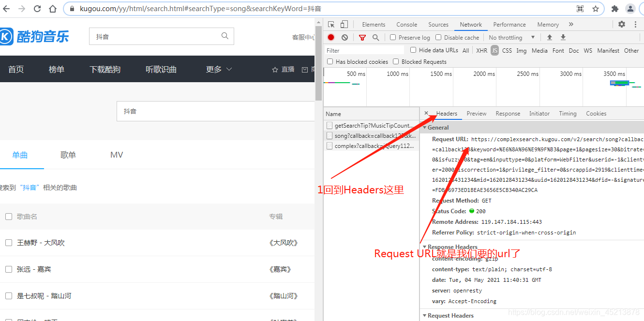
Task: Go to browser home page icon
Action: pos(53,9)
